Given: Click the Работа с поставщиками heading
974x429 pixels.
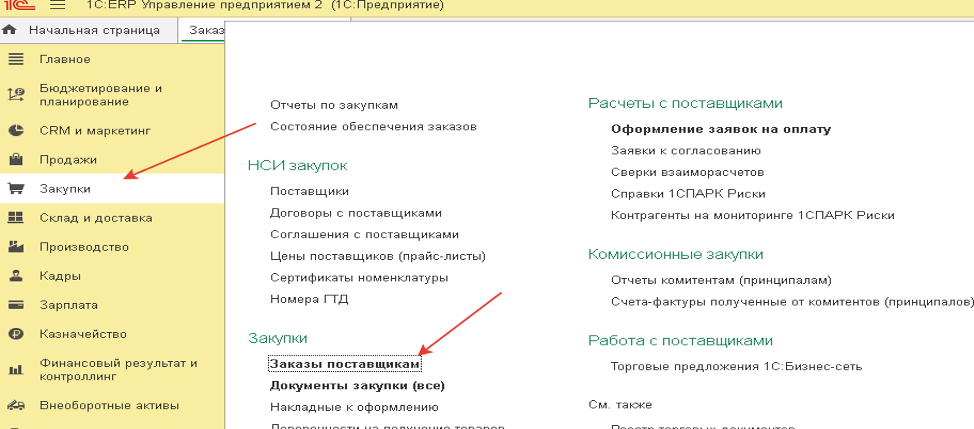Looking at the screenshot, I should click(x=680, y=340).
